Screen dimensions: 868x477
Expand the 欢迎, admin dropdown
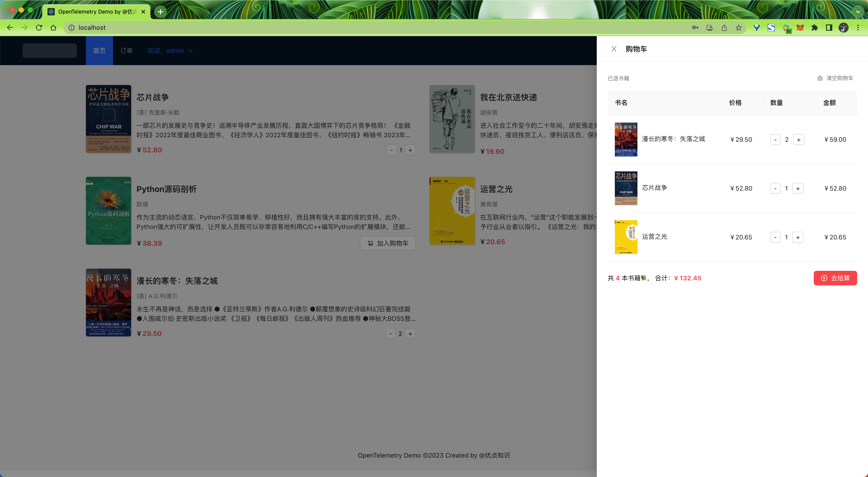click(170, 51)
